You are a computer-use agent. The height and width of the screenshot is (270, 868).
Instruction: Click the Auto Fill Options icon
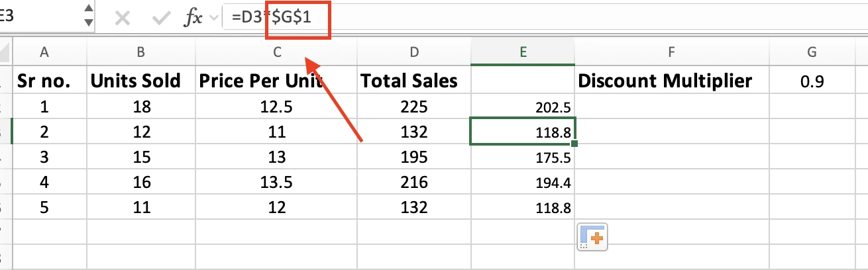[593, 238]
